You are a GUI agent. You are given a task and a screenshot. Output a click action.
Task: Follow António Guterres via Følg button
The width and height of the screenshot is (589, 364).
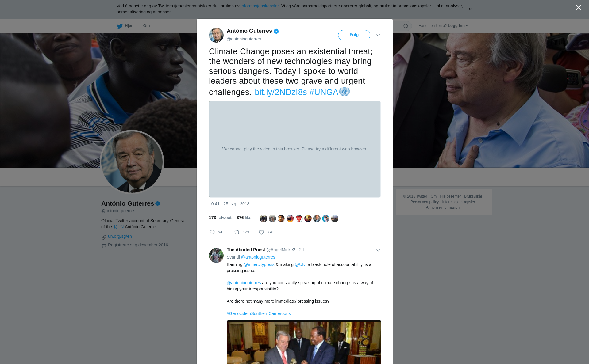click(354, 35)
